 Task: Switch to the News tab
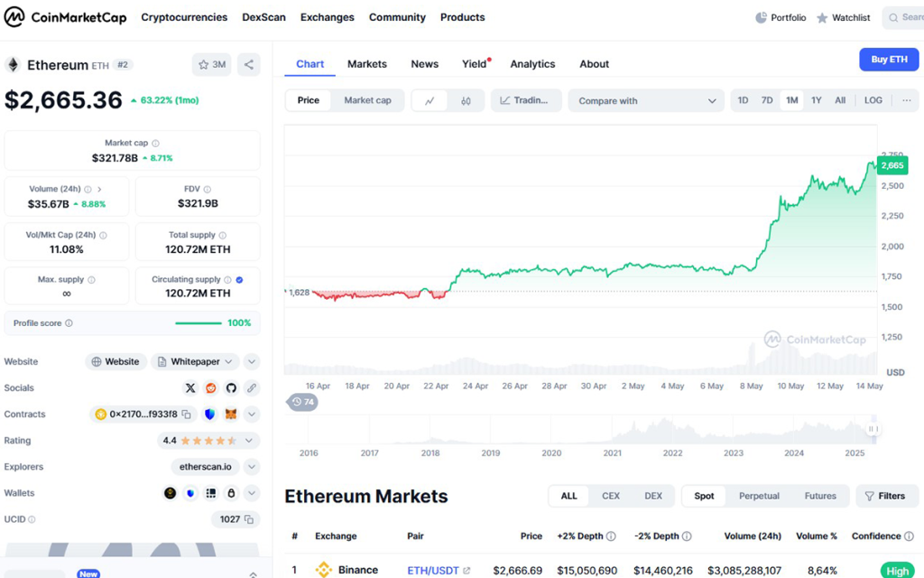424,64
